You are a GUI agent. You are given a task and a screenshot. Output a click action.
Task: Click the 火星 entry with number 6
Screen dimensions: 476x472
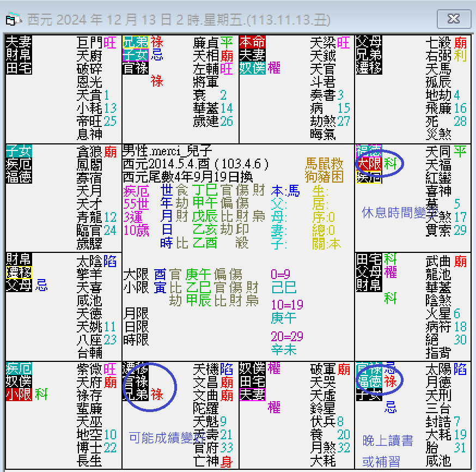tap(443, 314)
